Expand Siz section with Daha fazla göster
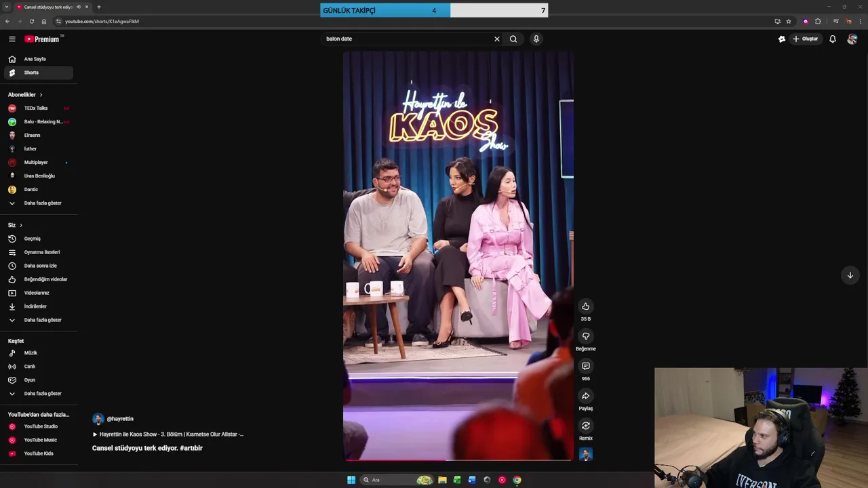Screen dimensions: 868x488 pyautogui.click(x=39, y=320)
